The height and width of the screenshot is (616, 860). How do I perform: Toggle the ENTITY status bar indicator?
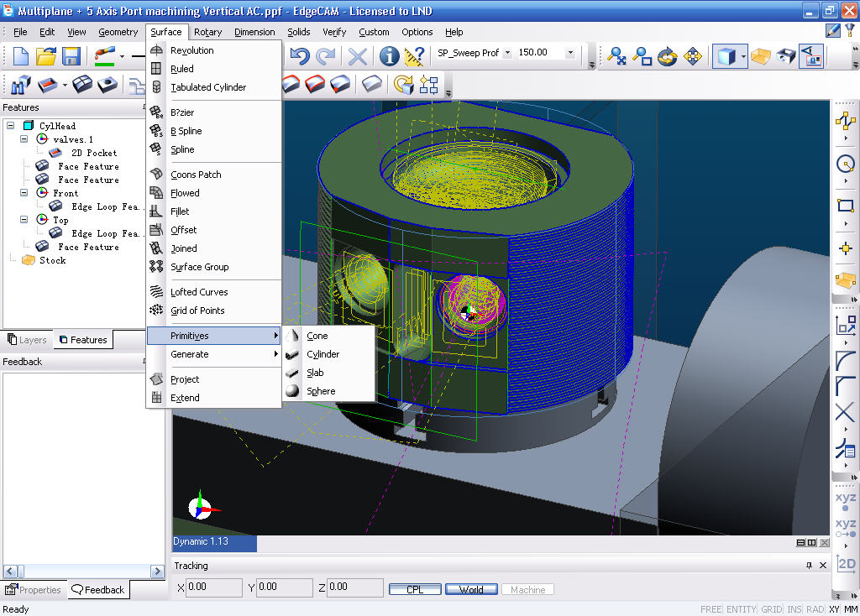point(741,609)
